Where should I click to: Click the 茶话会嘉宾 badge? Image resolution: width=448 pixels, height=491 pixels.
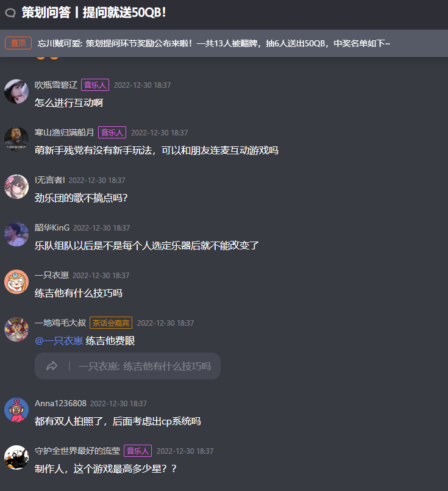click(111, 323)
